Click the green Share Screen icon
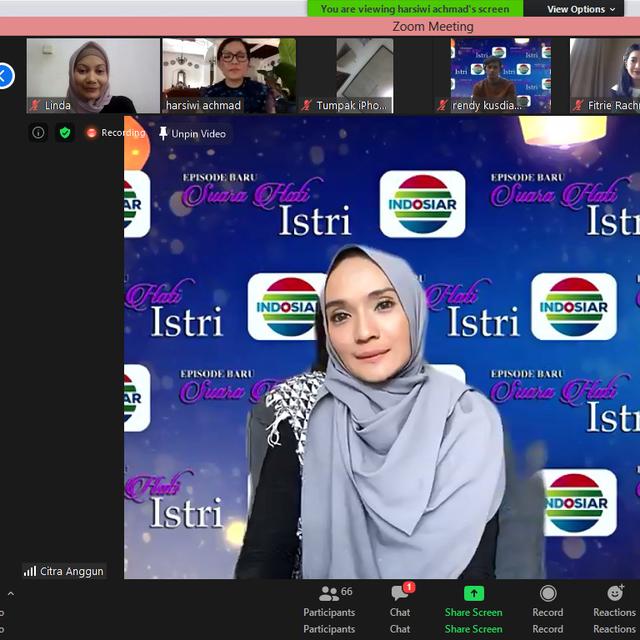This screenshot has height=640, width=640. click(x=474, y=593)
